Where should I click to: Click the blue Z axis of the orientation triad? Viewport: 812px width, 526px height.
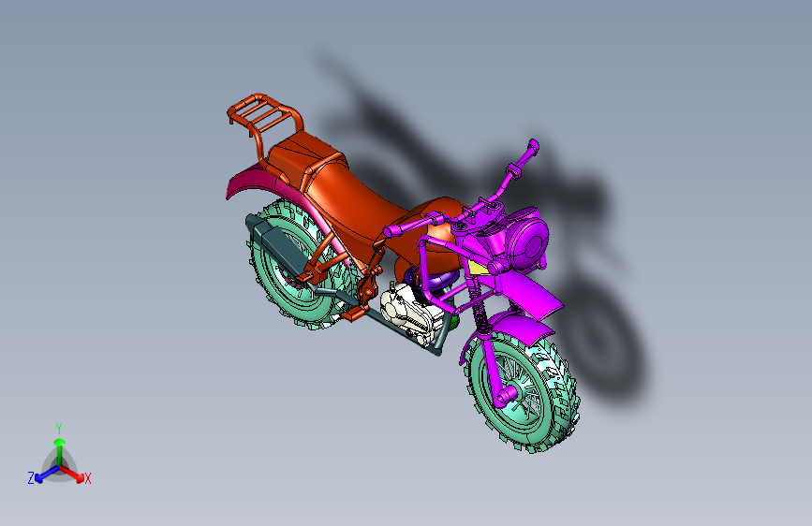[47, 474]
